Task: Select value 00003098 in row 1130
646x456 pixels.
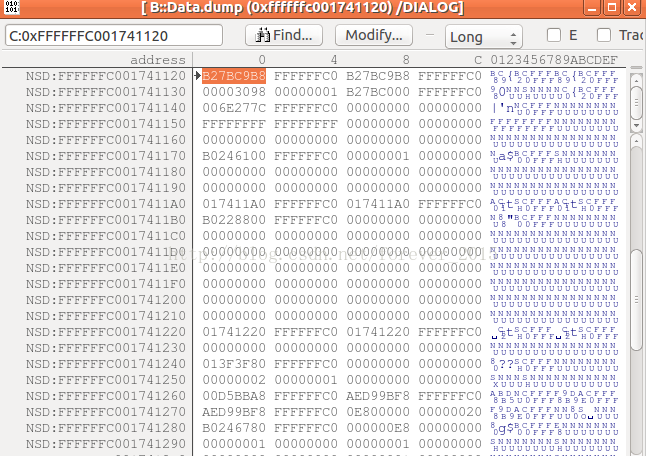Action: tap(234, 92)
